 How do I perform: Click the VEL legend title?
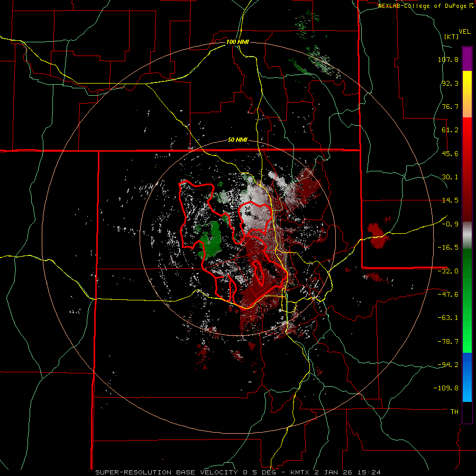point(464,32)
